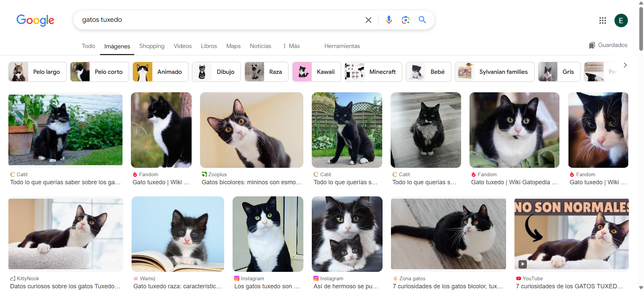Click the magnifying glass search button

coord(422,20)
